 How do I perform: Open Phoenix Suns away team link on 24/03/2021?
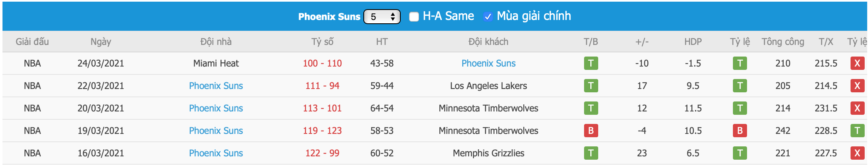coord(488,63)
